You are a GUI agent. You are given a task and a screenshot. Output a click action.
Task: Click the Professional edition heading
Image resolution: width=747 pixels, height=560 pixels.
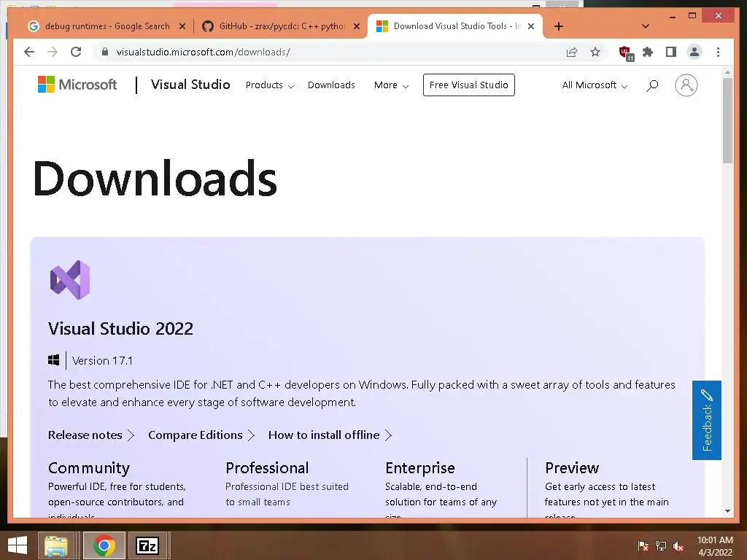pyautogui.click(x=267, y=468)
